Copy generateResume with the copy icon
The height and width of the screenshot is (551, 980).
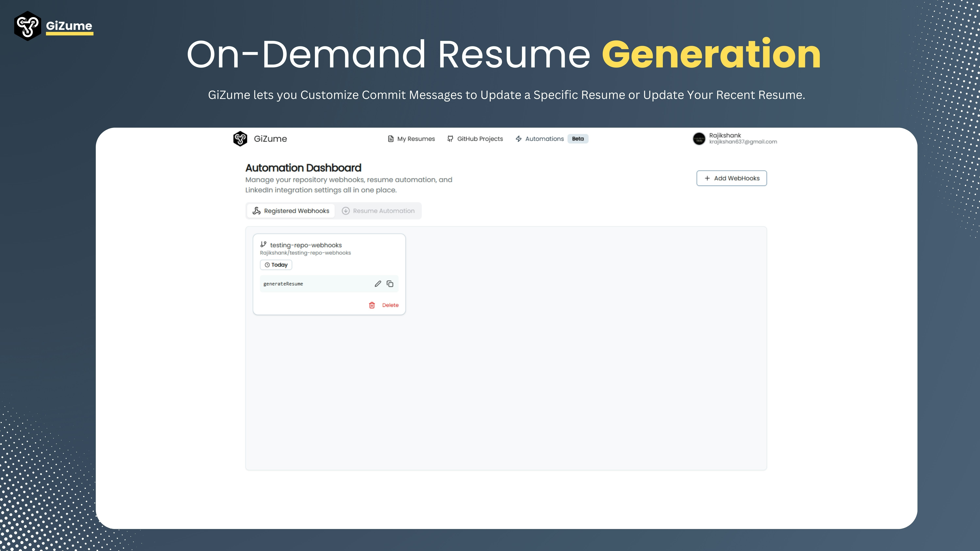click(390, 284)
